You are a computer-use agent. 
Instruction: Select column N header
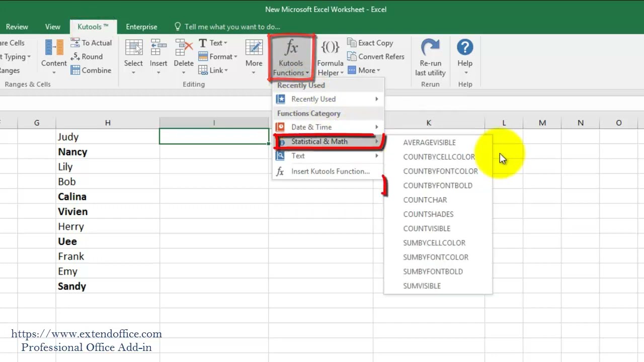coord(581,123)
